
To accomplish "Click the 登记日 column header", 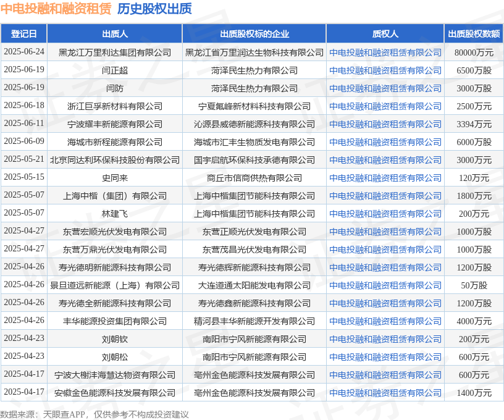I will [24, 34].
